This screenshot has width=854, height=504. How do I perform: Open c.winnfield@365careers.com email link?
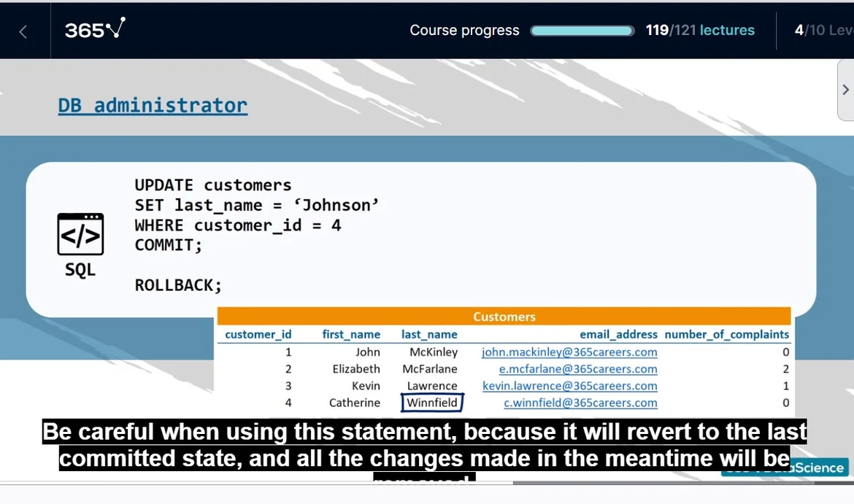[580, 403]
